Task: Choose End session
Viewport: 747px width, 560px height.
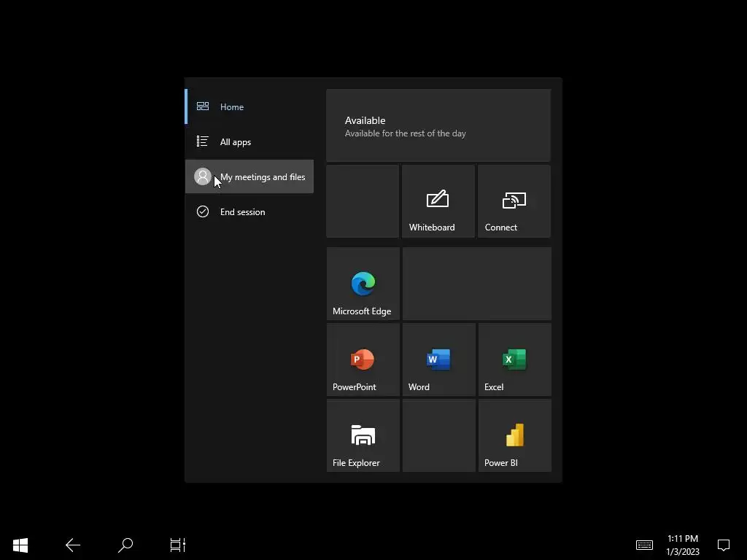Action: (x=249, y=212)
